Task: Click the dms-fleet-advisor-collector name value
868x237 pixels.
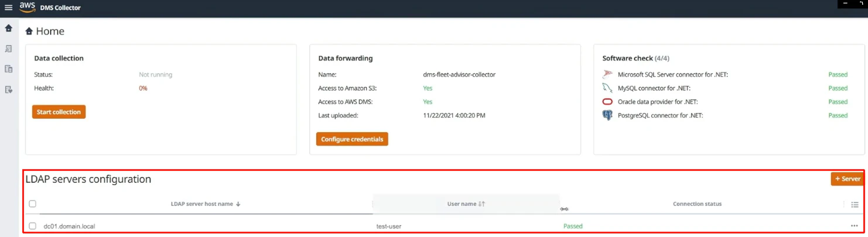Action: click(459, 74)
